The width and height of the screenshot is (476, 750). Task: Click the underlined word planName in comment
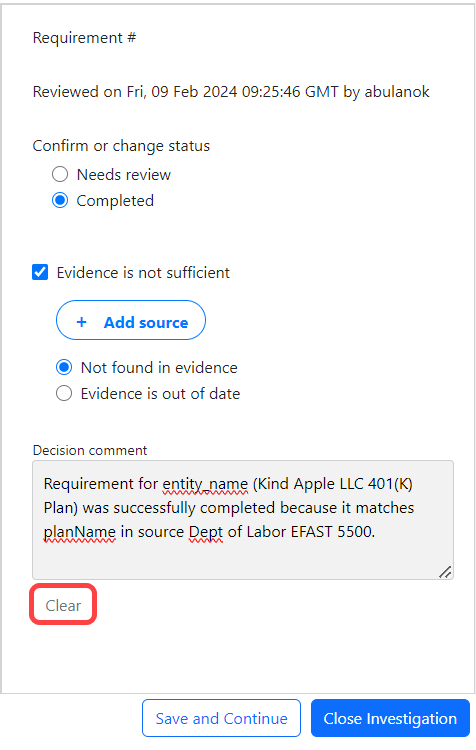[79, 532]
